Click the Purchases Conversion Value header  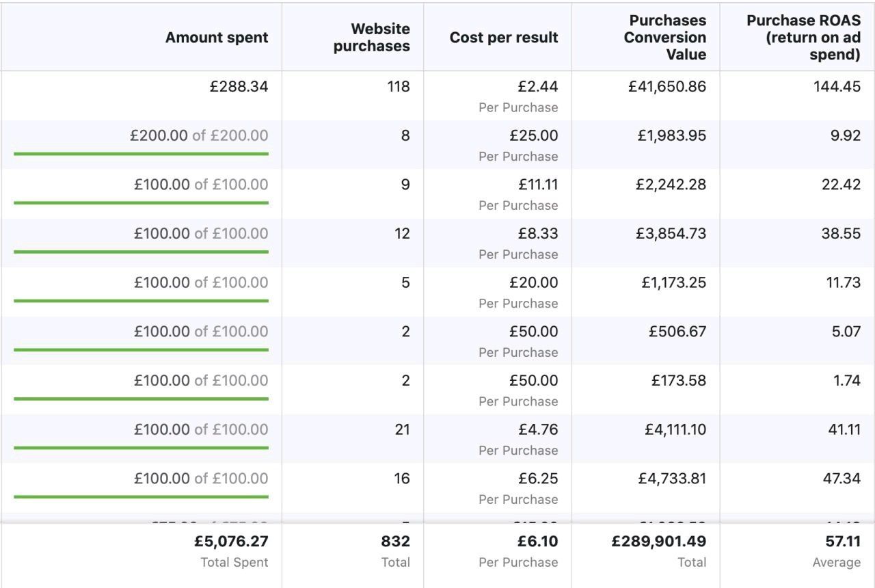[664, 38]
